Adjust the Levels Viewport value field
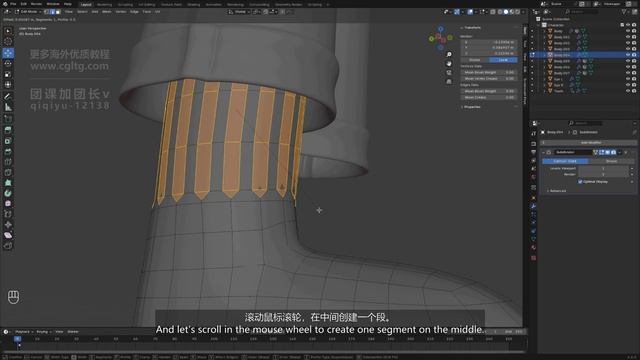The height and width of the screenshot is (360, 640). point(603,168)
